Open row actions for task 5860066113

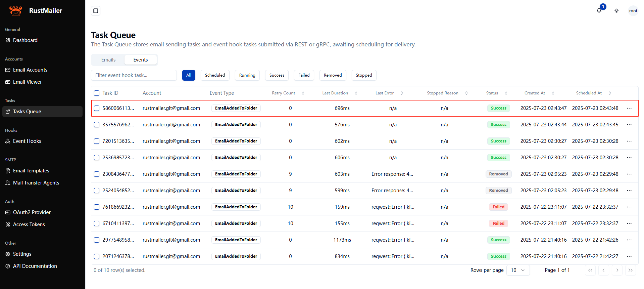click(629, 108)
